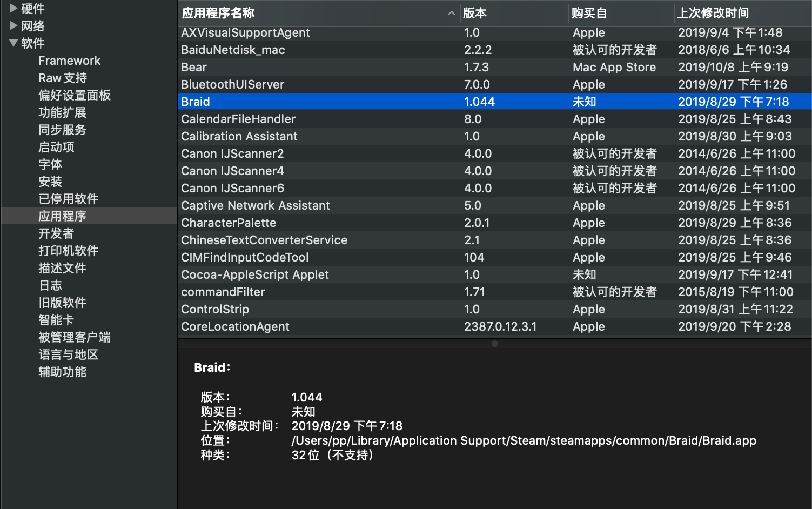Click Braid's application path in details
Screen dimensions: 812x509
[524, 440]
